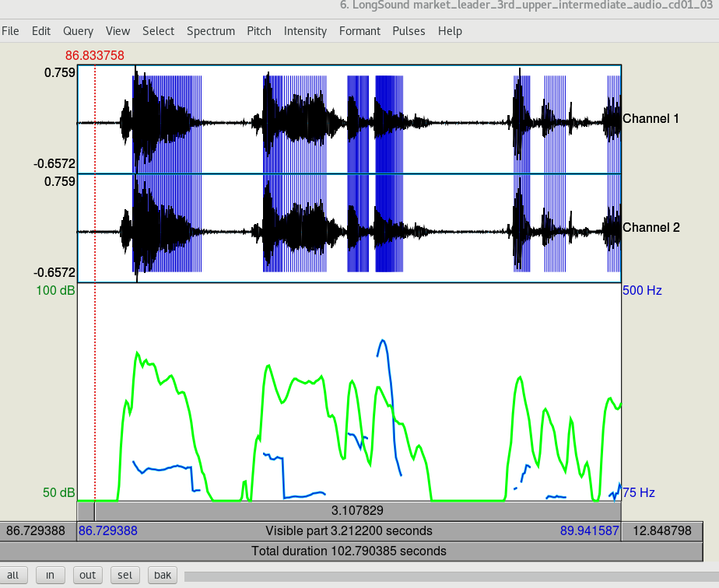Open the Spectrum menu
Viewport: 719px width, 588px height.
pos(210,31)
